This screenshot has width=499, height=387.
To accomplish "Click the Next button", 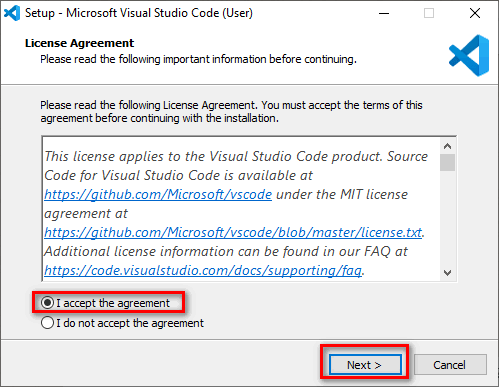I will click(365, 365).
